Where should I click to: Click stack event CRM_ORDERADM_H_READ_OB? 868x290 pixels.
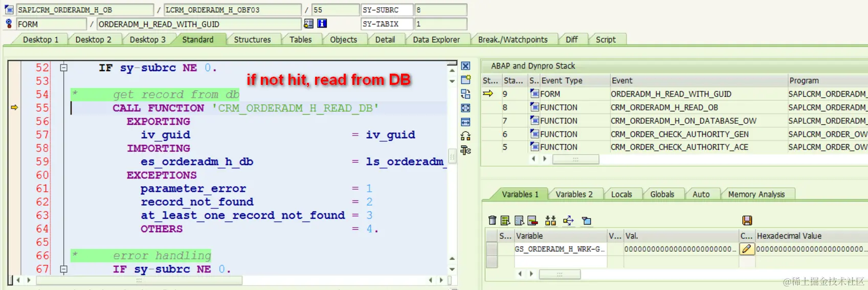(664, 107)
